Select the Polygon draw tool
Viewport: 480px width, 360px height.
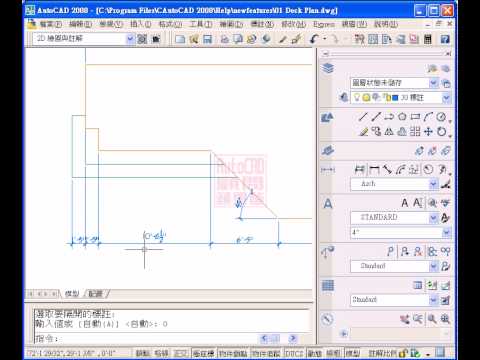[x=402, y=117]
